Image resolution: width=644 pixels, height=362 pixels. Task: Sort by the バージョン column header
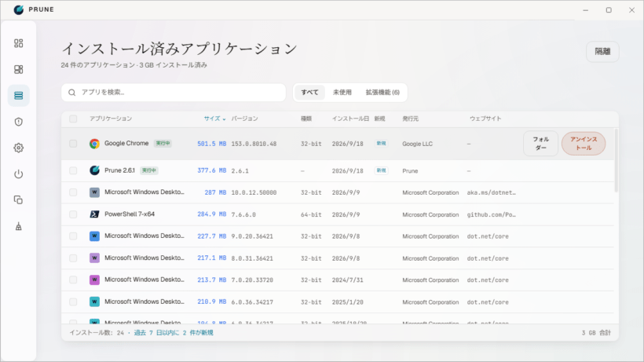pos(244,119)
